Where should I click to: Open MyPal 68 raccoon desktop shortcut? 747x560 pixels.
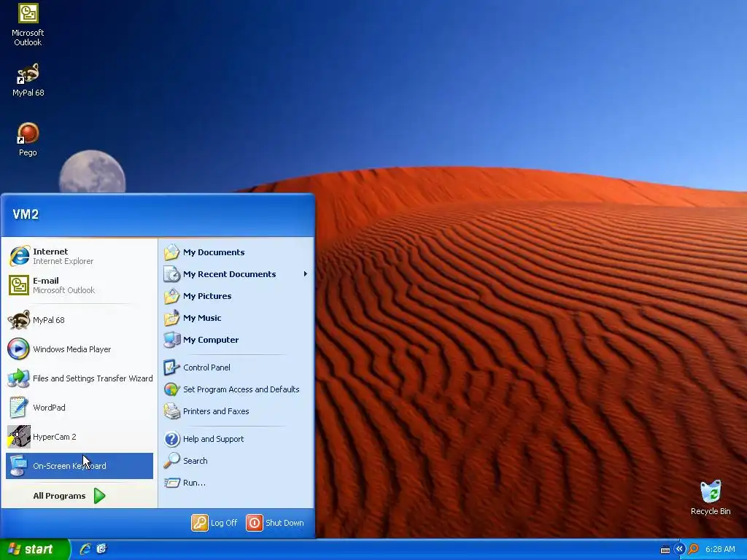(28, 80)
